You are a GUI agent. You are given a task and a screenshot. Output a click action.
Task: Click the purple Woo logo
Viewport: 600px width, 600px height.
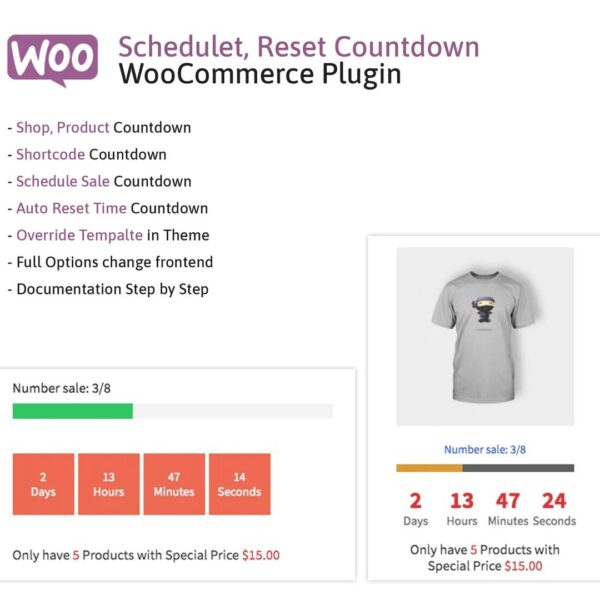[52, 60]
